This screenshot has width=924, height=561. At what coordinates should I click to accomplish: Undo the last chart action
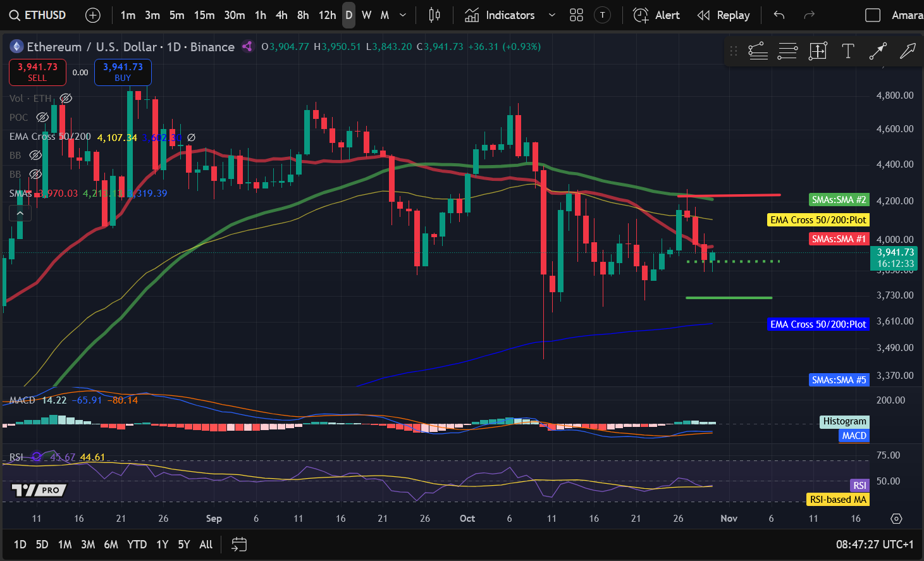[x=779, y=15]
